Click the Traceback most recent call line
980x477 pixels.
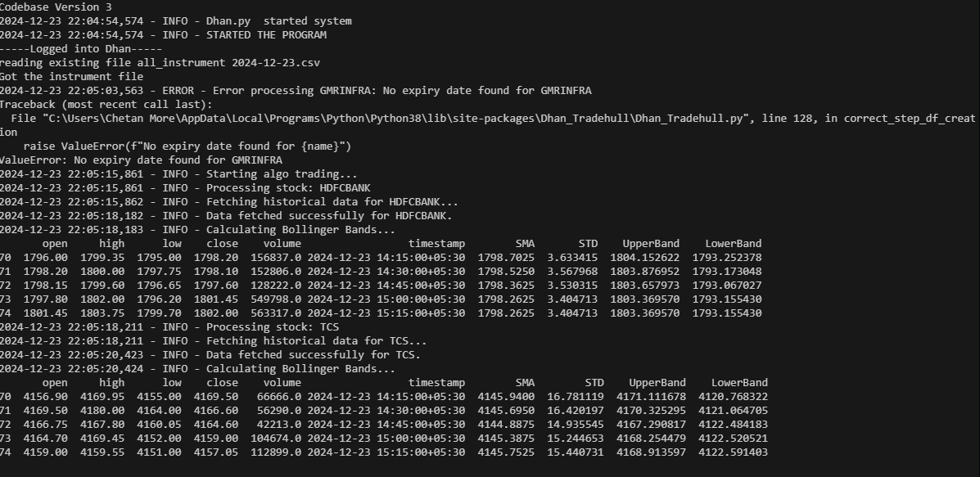[x=106, y=104]
